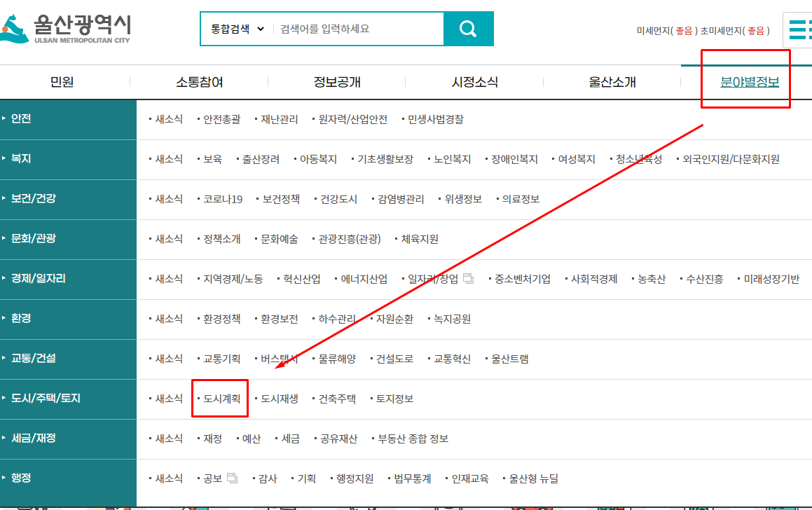
Task: Open 새소식 link in the 안전 row
Action: pos(169,119)
